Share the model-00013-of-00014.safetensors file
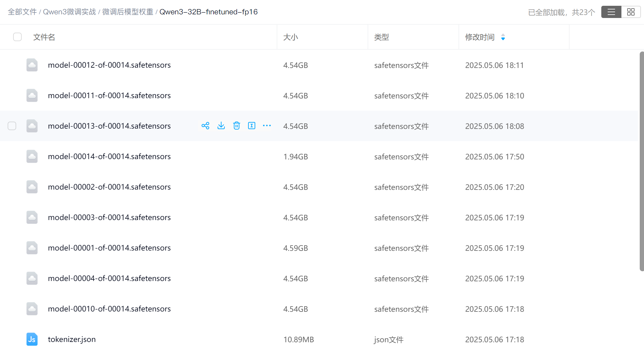644x352 pixels. [205, 126]
